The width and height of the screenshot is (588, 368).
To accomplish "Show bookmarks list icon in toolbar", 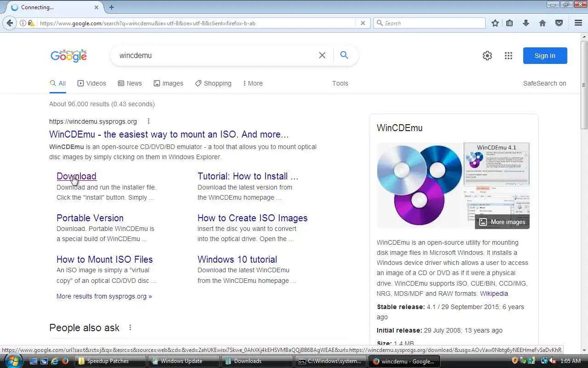I will [x=509, y=23].
